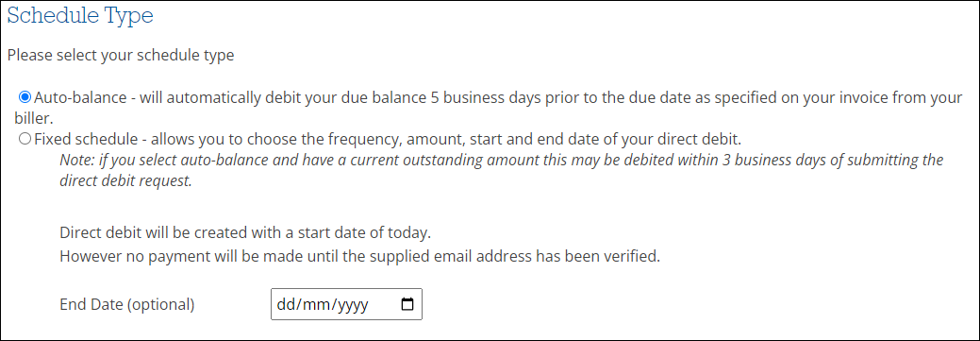980x341 pixels.
Task: Click the 'Schedule Type' heading
Action: 80,16
